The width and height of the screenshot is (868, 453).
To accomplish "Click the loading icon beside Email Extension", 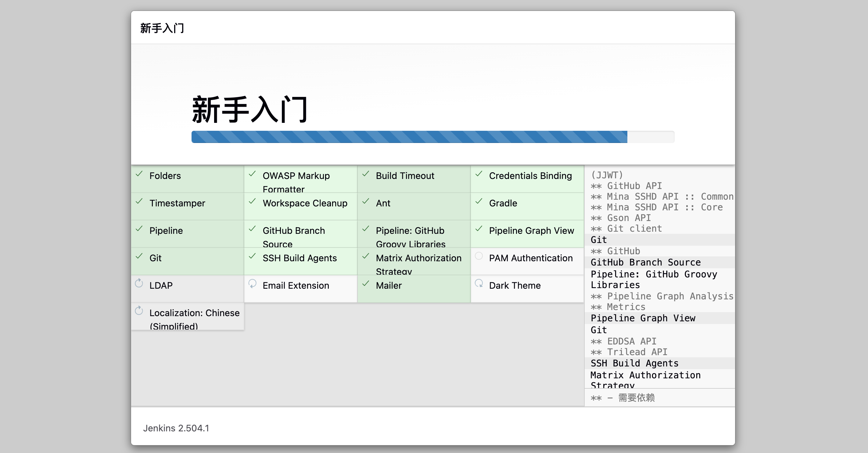I will pyautogui.click(x=253, y=284).
